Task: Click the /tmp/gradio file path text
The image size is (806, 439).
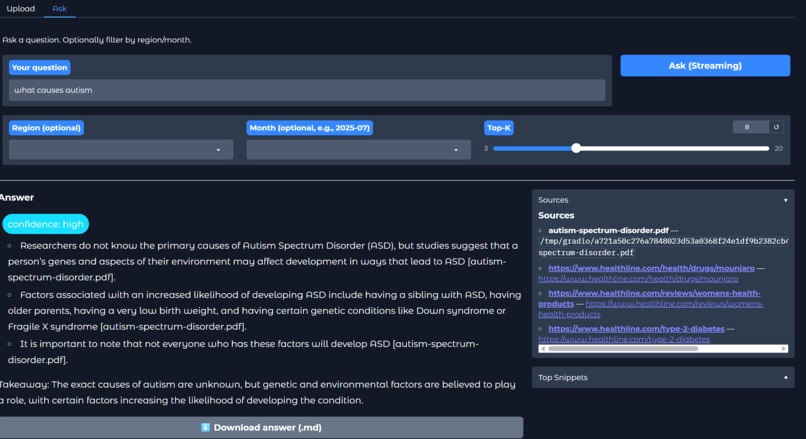Action: (663, 247)
